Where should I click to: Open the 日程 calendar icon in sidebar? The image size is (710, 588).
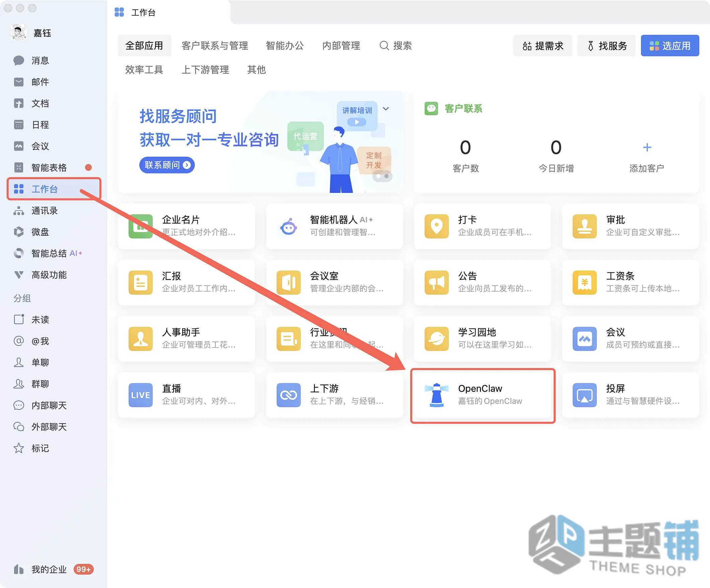coord(19,125)
